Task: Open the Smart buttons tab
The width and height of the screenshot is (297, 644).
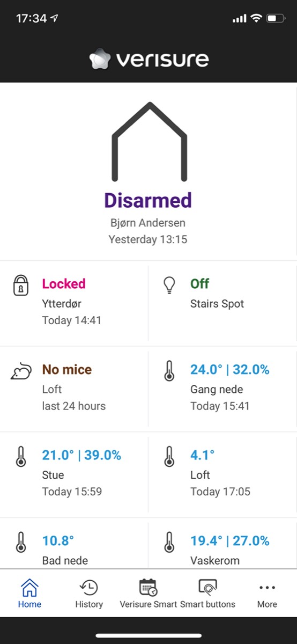Action: pos(207,594)
